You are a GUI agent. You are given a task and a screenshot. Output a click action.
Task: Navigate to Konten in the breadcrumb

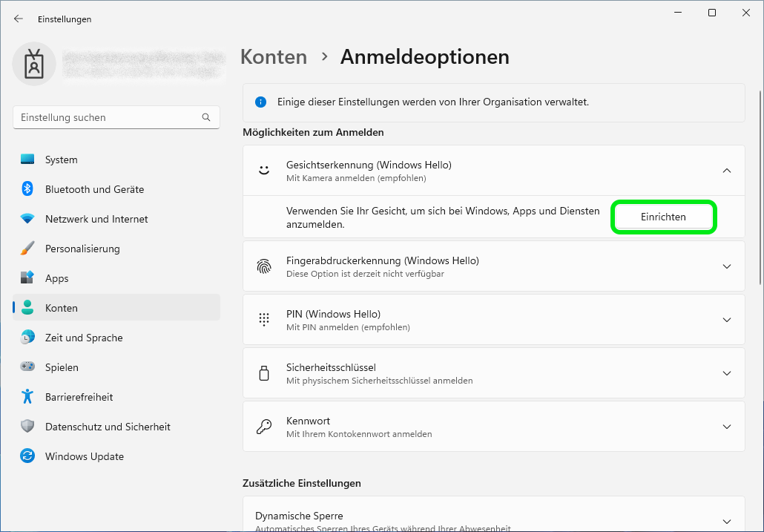(274, 57)
